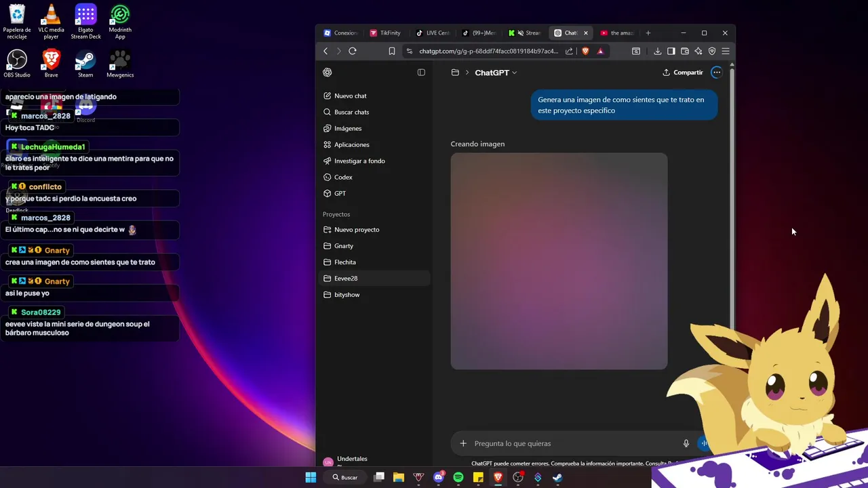Click the taskbar Buscar search box
Viewport: 868px width, 488px height.
point(345,477)
